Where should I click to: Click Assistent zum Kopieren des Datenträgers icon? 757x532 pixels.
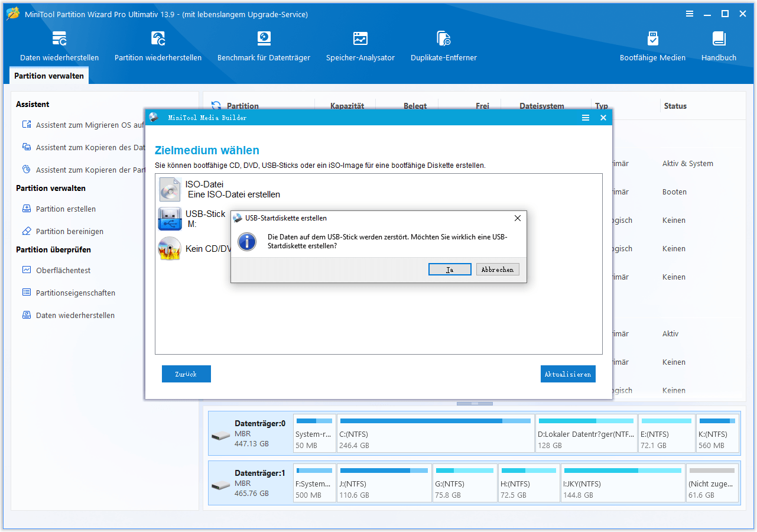26,147
